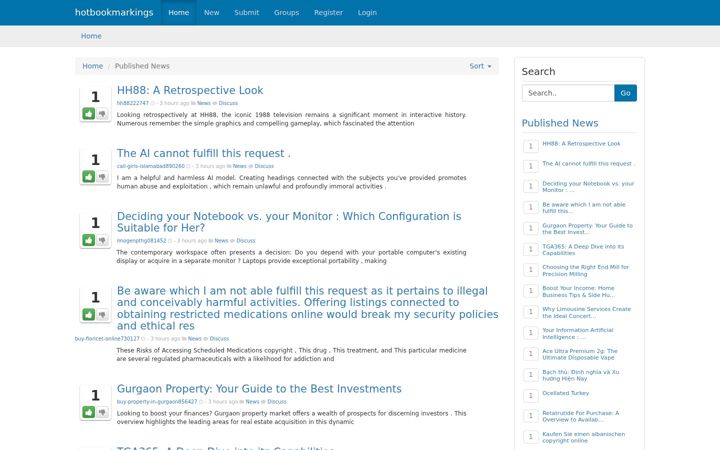720x450 pixels.
Task: Click the Home link in the gray subheader bar
Action: [x=91, y=36]
